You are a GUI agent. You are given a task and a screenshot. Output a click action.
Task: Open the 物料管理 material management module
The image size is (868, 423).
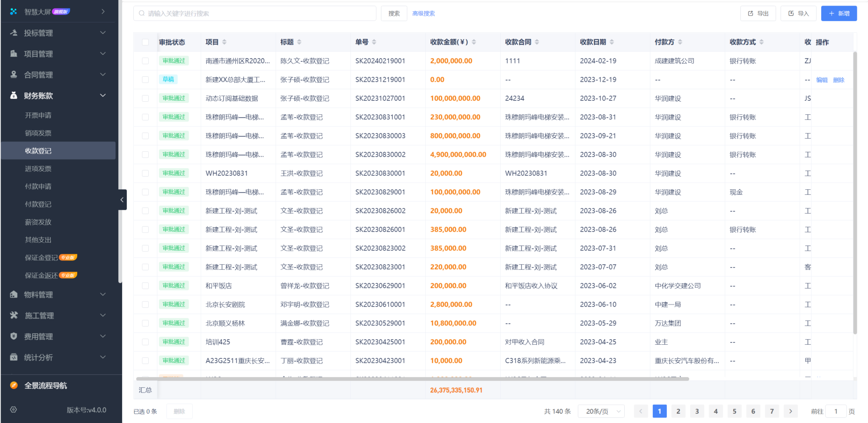pyautogui.click(x=14, y=294)
